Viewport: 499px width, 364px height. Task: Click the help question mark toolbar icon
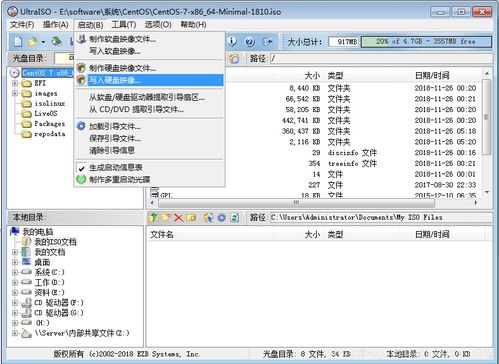pos(250,42)
